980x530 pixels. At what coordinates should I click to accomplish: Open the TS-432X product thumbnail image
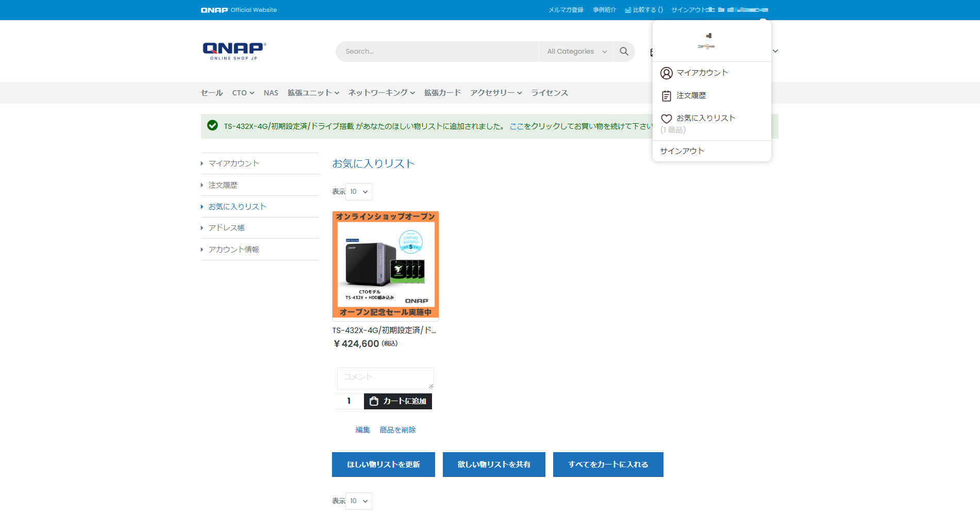[x=386, y=264]
